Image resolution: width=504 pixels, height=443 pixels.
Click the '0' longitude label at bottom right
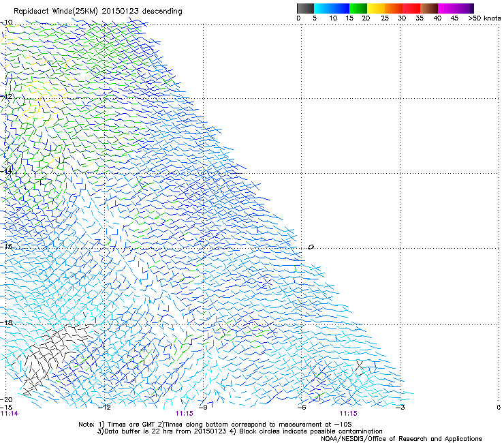(499, 407)
